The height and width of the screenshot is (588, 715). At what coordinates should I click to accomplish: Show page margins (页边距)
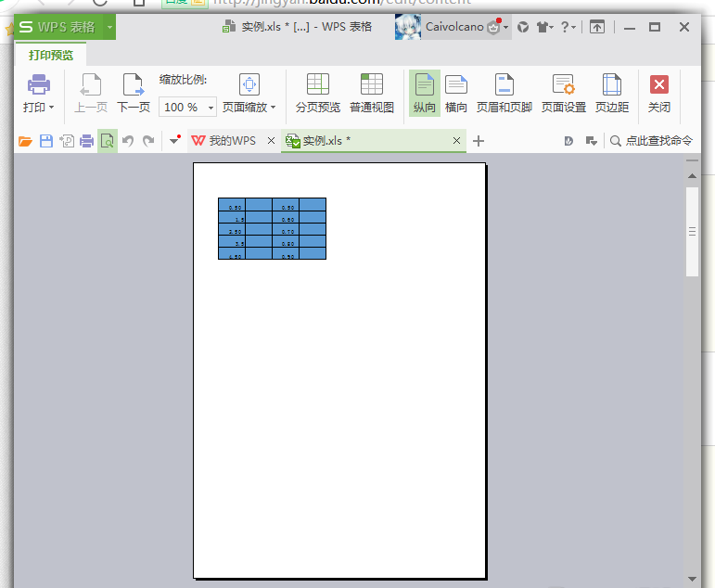click(612, 94)
